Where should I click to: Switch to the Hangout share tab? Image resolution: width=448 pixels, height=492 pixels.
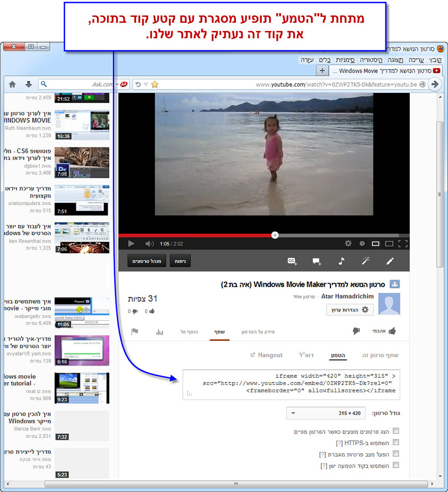pyautogui.click(x=266, y=355)
